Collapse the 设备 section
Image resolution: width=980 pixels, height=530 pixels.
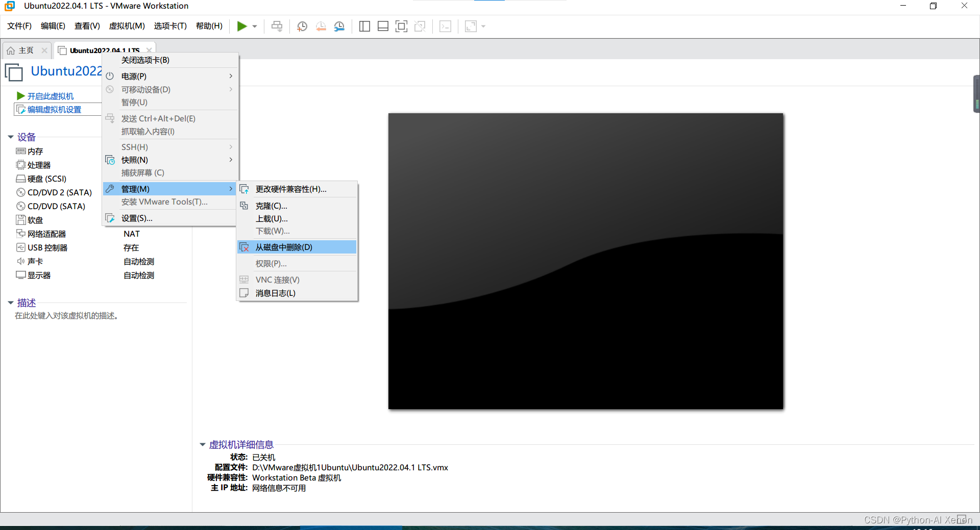(x=10, y=137)
